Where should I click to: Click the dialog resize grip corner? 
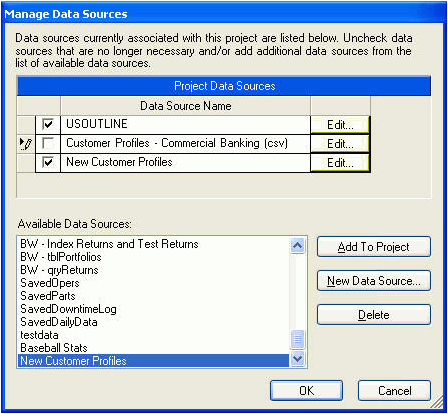[x=437, y=403]
